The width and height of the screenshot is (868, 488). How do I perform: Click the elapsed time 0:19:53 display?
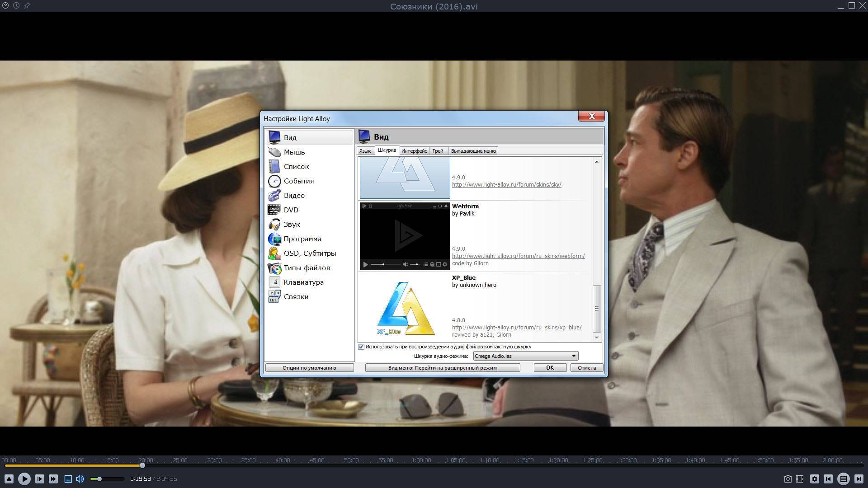(x=140, y=479)
